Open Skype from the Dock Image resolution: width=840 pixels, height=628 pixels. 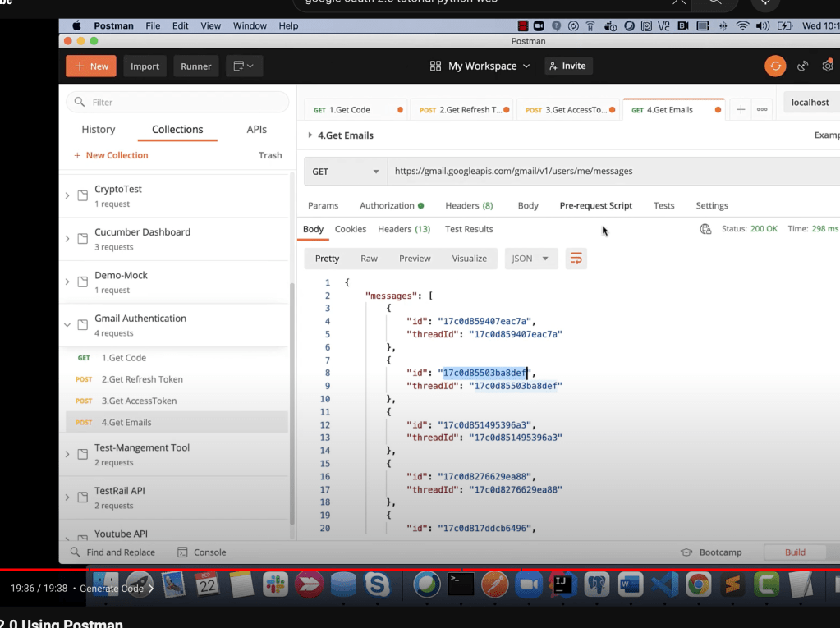[x=377, y=584]
